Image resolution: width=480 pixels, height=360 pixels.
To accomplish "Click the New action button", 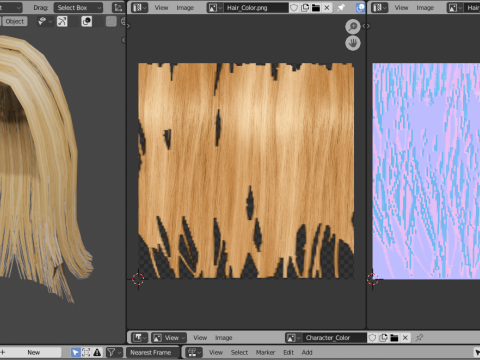I will pos(33,352).
